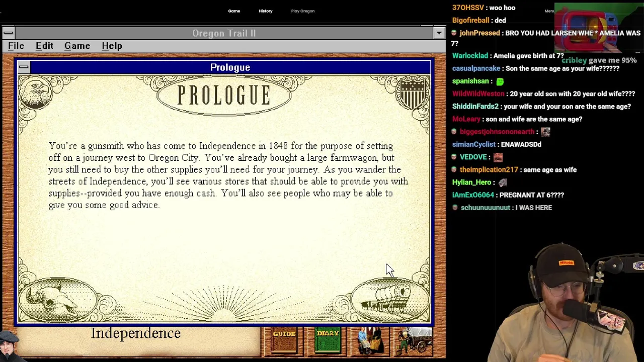The height and width of the screenshot is (362, 644).
Task: Click username simianCyclist in chat
Action: click(474, 144)
